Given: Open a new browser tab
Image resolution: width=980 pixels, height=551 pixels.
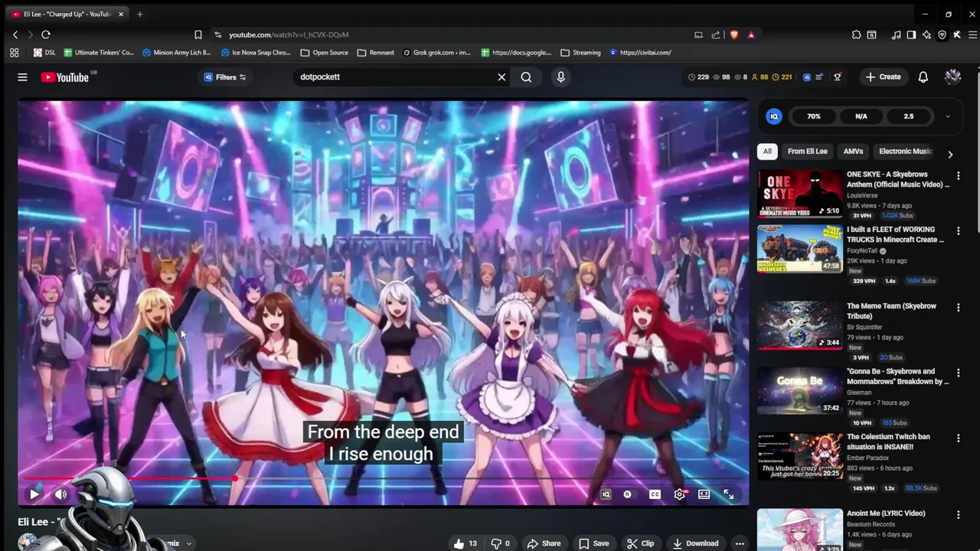Looking at the screenshot, I should coord(139,14).
